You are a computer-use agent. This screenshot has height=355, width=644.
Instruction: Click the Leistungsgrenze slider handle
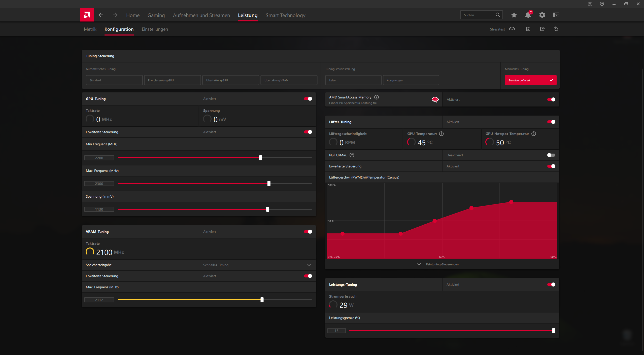(x=554, y=330)
